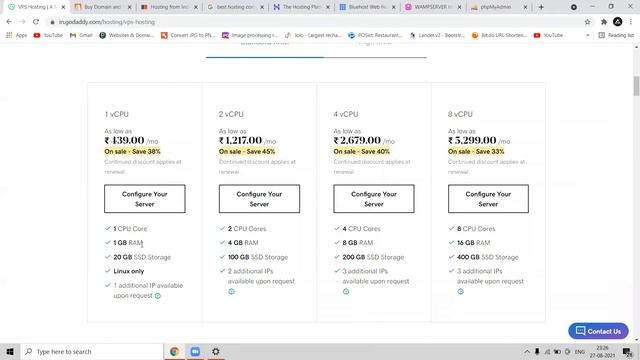
Task: Click the info icon under 8 vCPU additional IPs
Action: click(460, 291)
